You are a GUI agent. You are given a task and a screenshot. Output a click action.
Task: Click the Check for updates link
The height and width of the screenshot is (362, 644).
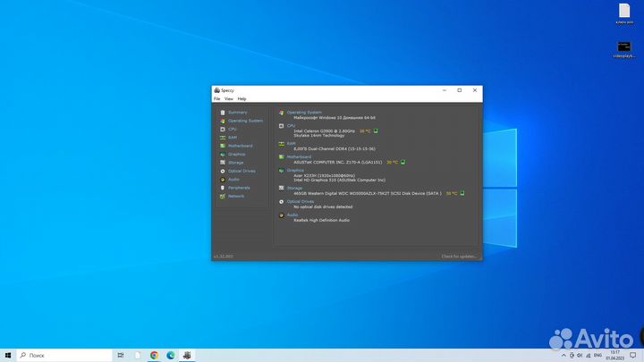pyautogui.click(x=459, y=257)
